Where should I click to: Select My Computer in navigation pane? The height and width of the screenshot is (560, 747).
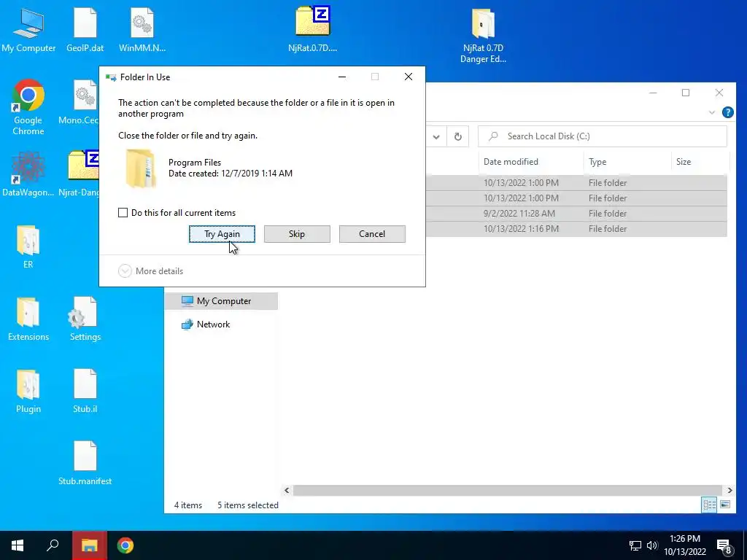[222, 301]
